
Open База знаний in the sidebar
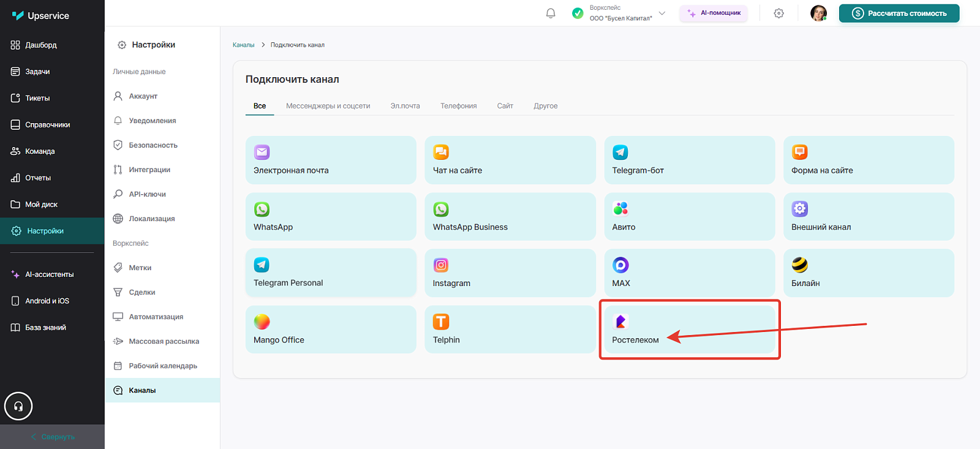click(52, 328)
